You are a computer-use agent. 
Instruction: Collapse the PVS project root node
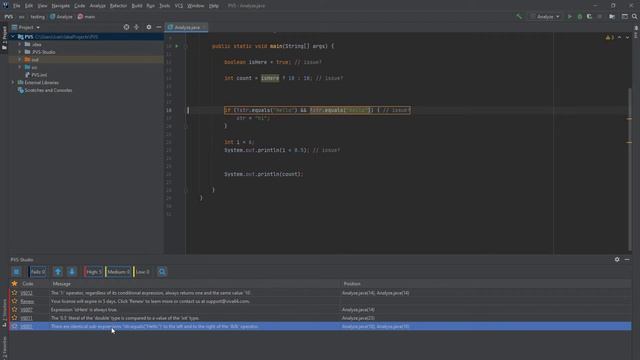13,37
